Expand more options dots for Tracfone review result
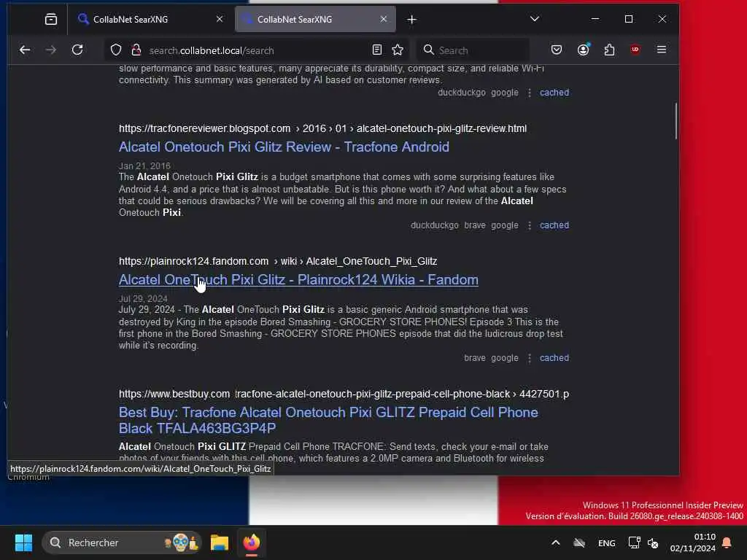The width and height of the screenshot is (747, 560). pos(530,225)
